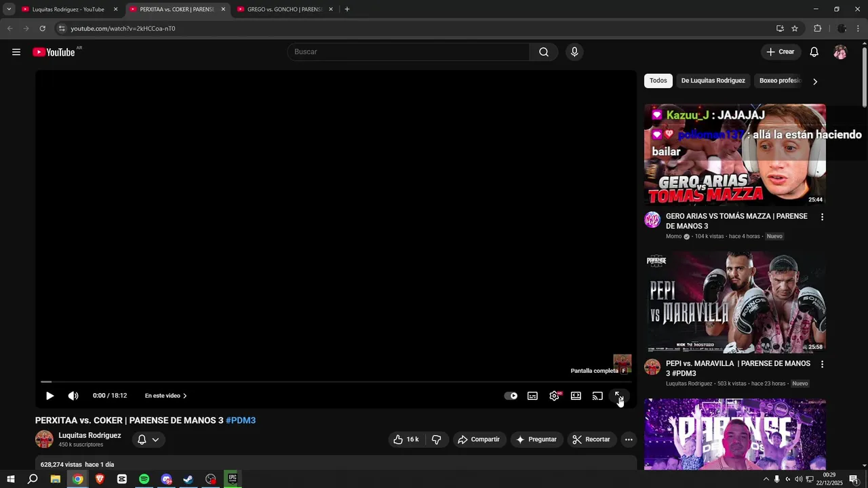Screen dimensions: 868x488
Task: Open Chrome tab search dropdown
Action: pos(9,9)
